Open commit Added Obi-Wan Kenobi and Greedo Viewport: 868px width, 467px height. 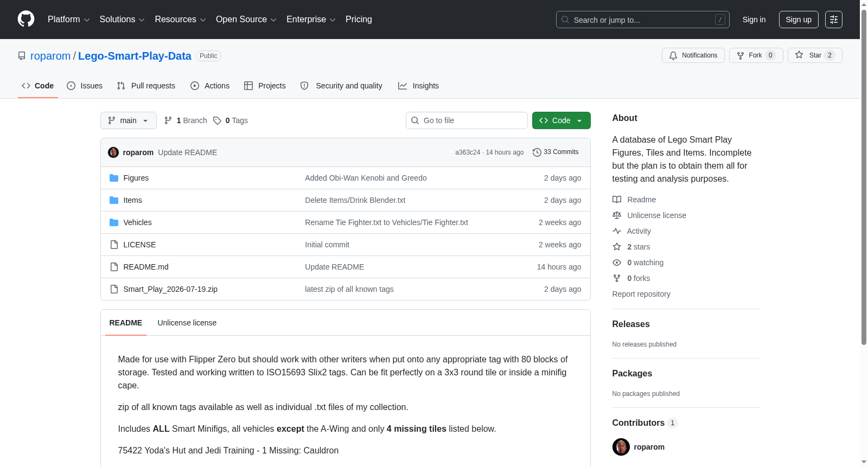pyautogui.click(x=366, y=178)
